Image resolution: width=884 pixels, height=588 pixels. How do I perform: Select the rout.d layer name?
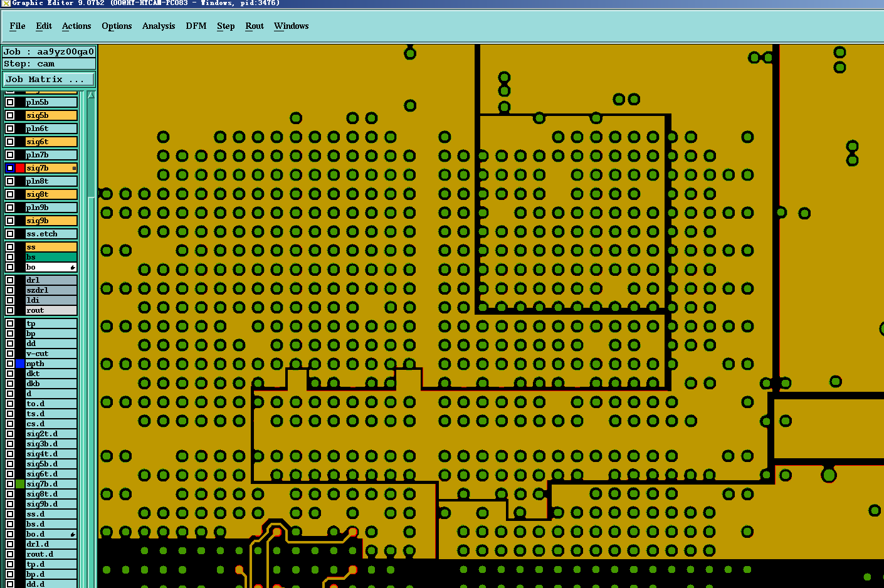point(51,554)
